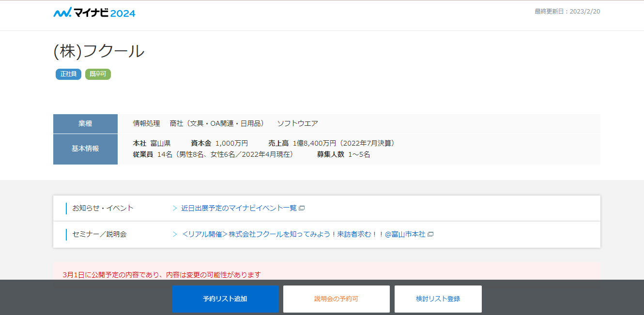Click the 業種 row header
Image resolution: width=644 pixels, height=315 pixels.
(85, 124)
